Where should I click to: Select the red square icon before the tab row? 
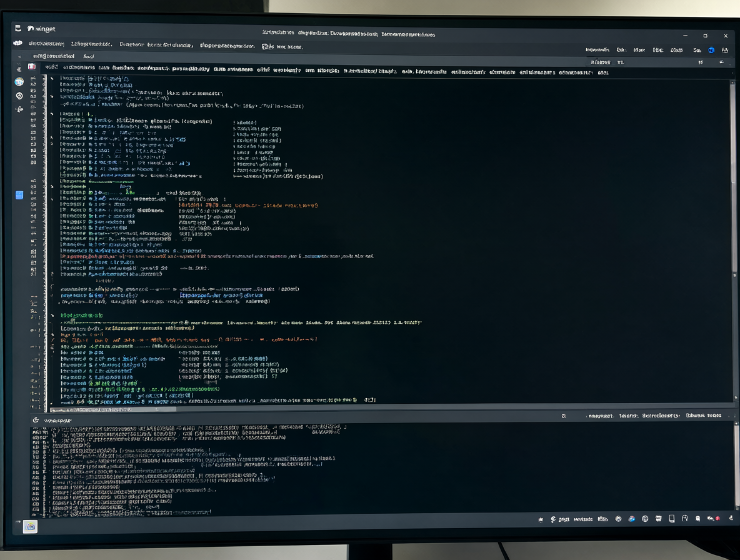(32, 66)
